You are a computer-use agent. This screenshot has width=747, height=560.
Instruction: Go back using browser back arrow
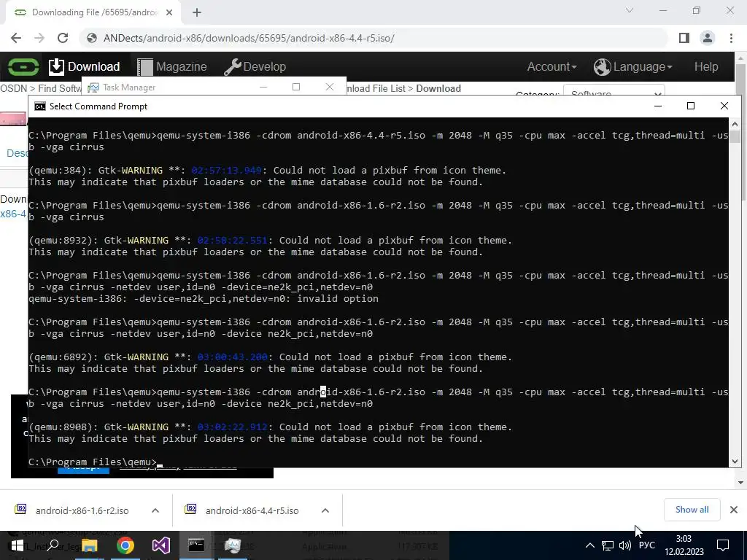pos(16,38)
